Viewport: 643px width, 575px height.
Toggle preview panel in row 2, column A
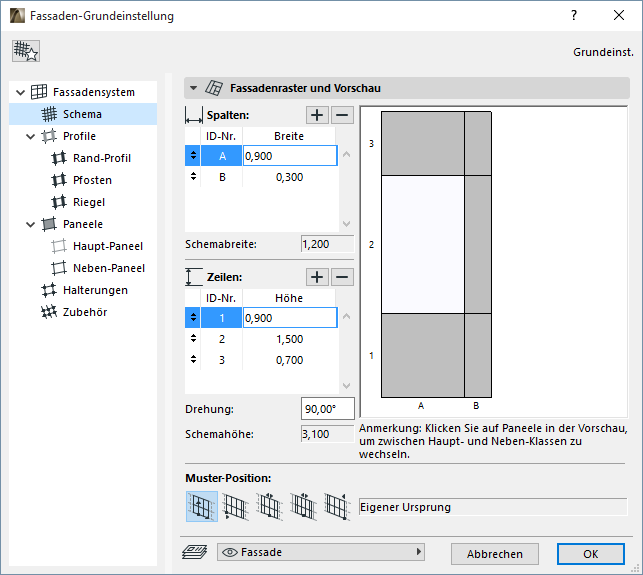point(423,245)
